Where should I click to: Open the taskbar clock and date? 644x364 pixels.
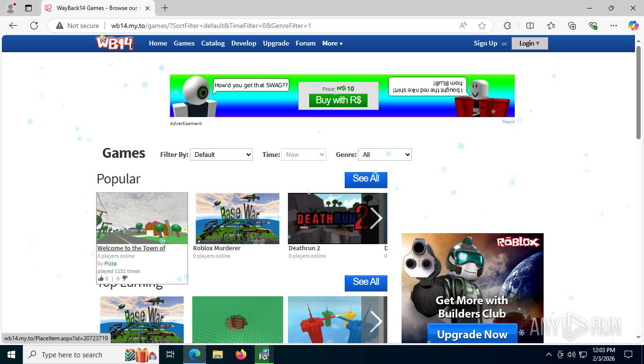pyautogui.click(x=604, y=355)
